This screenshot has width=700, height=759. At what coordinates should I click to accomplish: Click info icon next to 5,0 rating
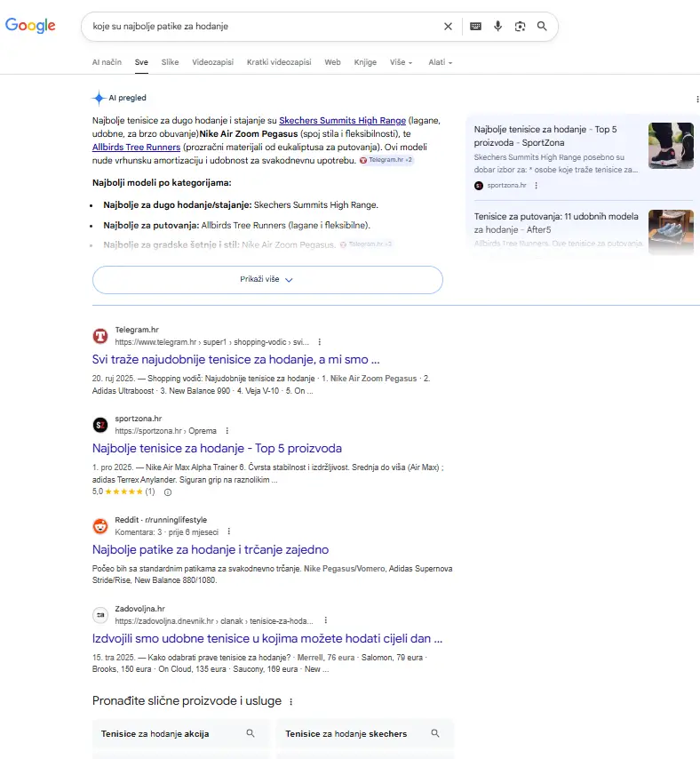[x=168, y=492]
